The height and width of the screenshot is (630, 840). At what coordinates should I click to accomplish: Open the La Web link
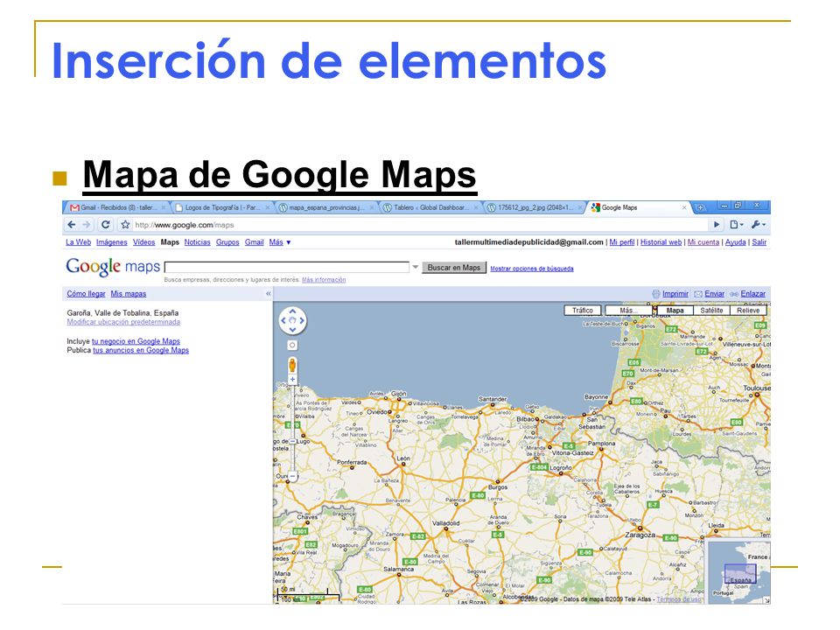pyautogui.click(x=78, y=242)
